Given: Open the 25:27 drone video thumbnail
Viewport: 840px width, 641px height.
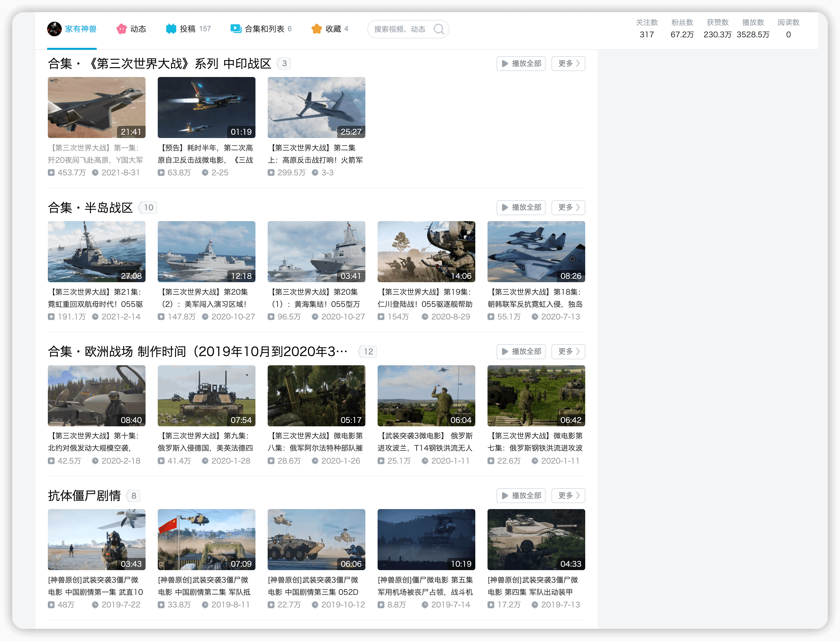Looking at the screenshot, I should [x=317, y=108].
